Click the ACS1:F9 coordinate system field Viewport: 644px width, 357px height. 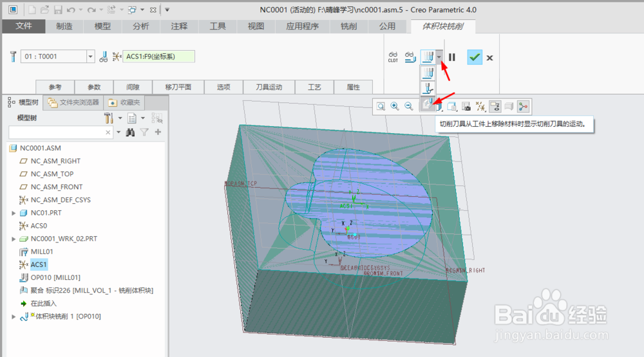click(158, 56)
